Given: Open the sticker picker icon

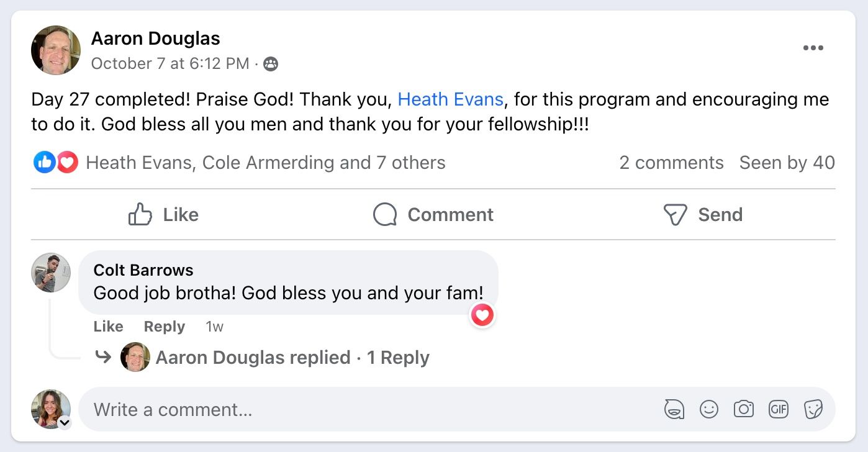Looking at the screenshot, I should [813, 409].
